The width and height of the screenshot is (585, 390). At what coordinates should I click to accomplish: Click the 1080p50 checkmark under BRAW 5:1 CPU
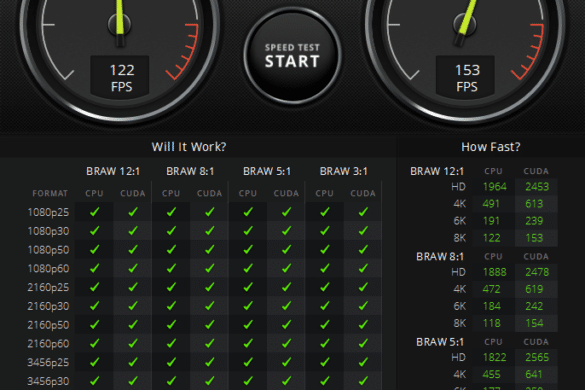click(x=248, y=249)
